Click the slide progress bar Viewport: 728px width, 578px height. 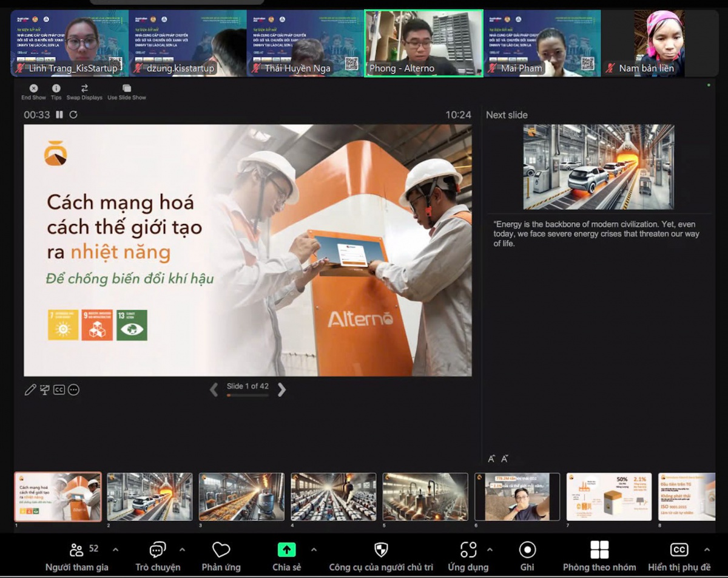coord(248,395)
